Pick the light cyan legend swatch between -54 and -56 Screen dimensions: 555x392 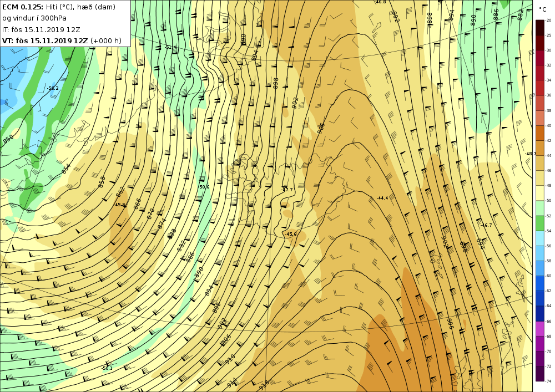(540, 238)
